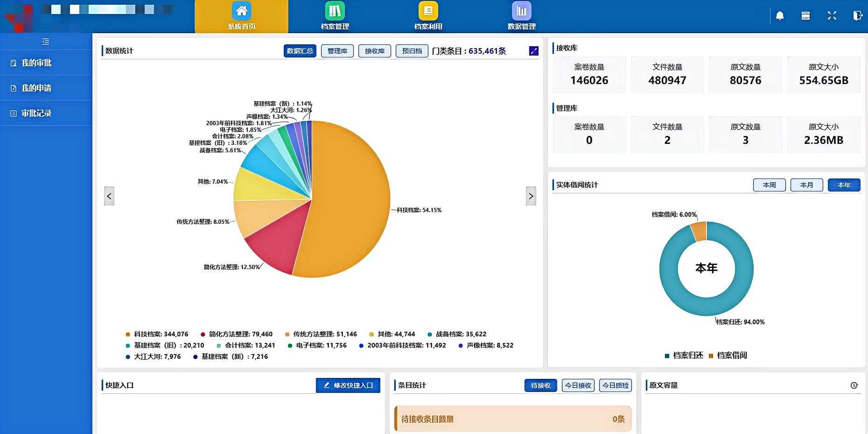Click the notification bell icon
The height and width of the screenshot is (434, 868).
pyautogui.click(x=780, y=16)
